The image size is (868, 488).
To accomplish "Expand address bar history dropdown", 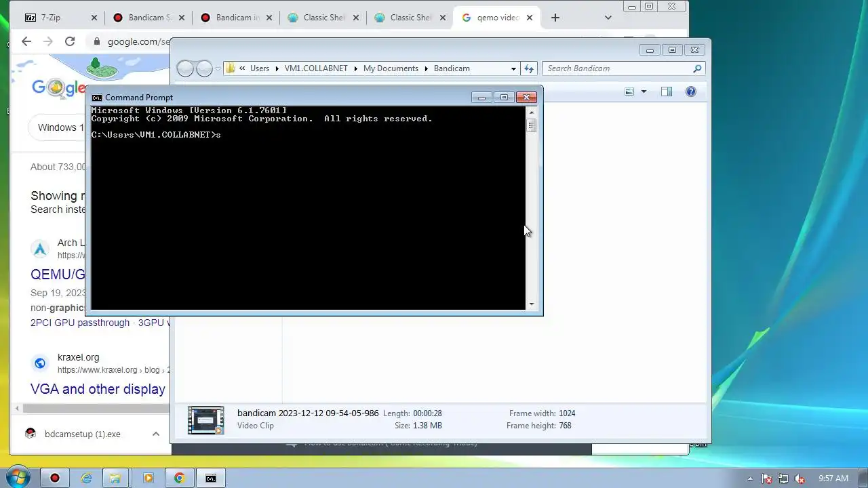I will 513,68.
